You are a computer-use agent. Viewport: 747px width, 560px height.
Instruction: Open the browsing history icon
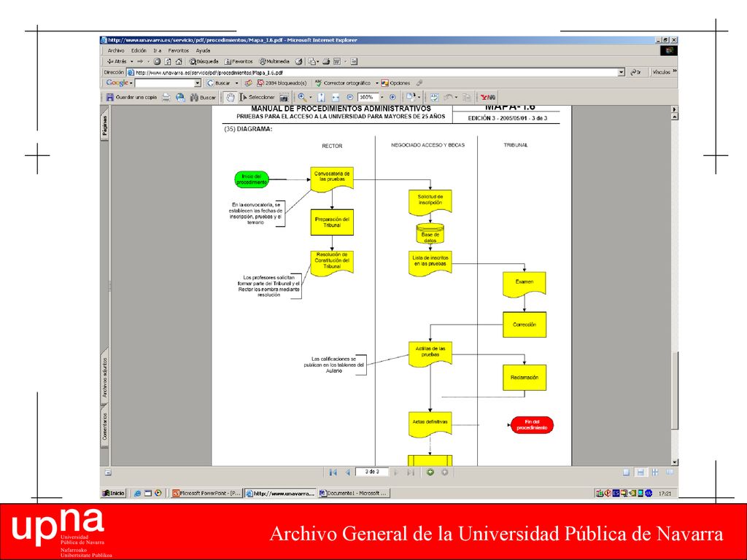(x=298, y=61)
